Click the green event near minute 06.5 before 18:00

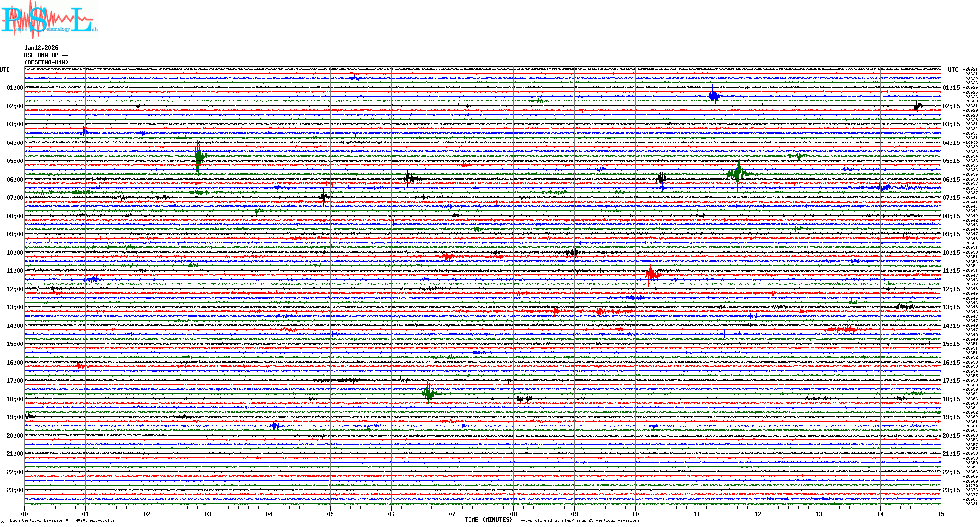pos(429,393)
